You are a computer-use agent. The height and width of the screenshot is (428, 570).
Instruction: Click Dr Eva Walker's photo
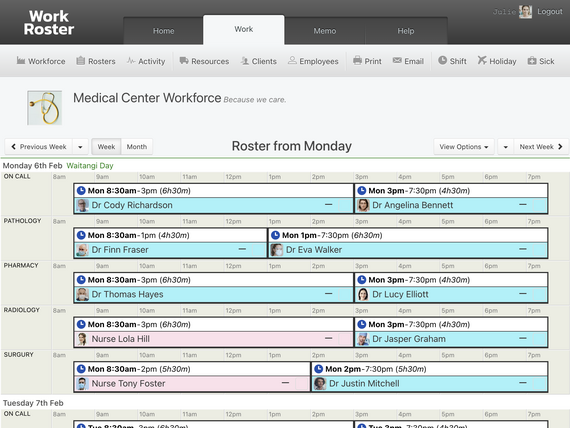coord(277,250)
